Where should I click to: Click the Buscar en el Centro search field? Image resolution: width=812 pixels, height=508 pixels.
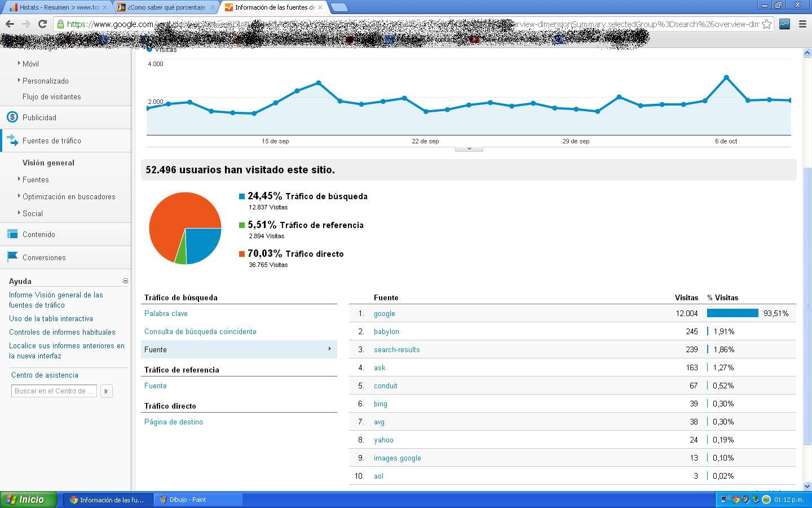pyautogui.click(x=54, y=391)
